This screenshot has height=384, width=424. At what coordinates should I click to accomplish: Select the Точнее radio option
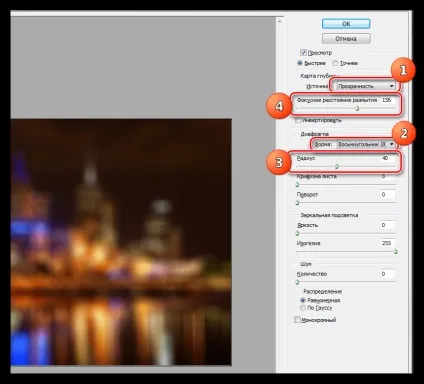tap(335, 63)
